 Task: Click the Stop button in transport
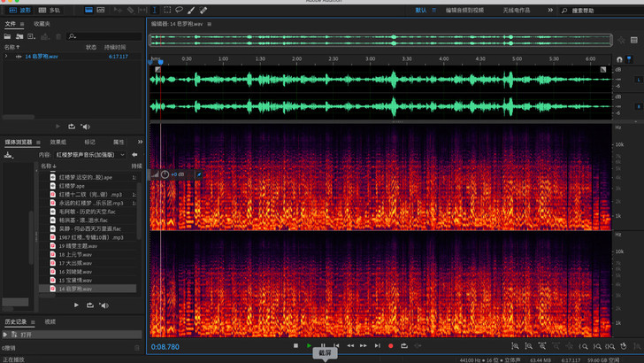[x=295, y=345]
